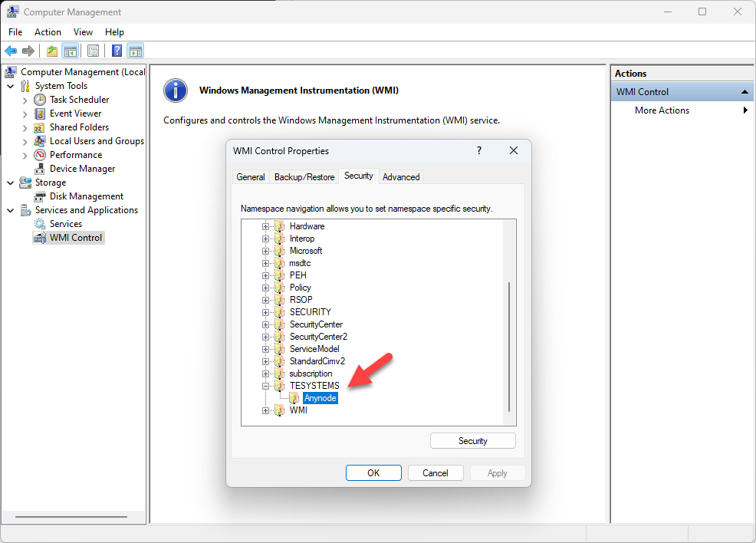Toggle the Show/Hide Console Tree toolbar button
Image resolution: width=756 pixels, height=543 pixels.
[70, 51]
